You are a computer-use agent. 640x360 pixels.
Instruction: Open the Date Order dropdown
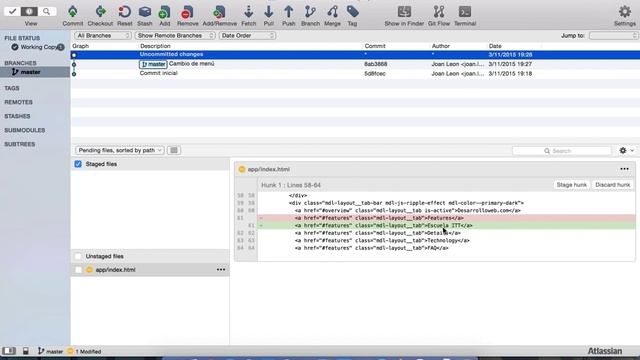click(247, 36)
